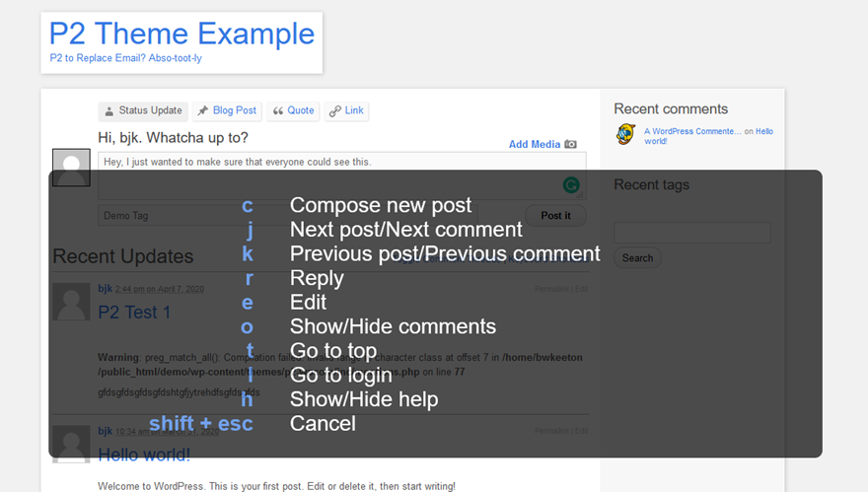
Task: Click the quotation mark icon on Quote
Action: click(x=278, y=111)
